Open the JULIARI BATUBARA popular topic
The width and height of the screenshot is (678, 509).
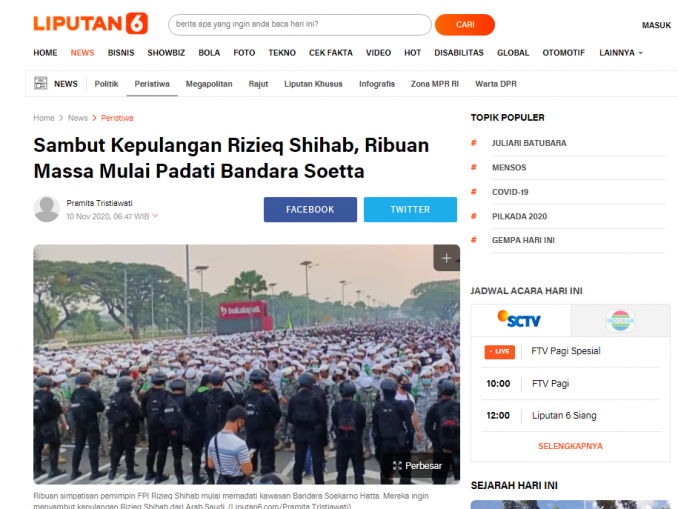(529, 143)
